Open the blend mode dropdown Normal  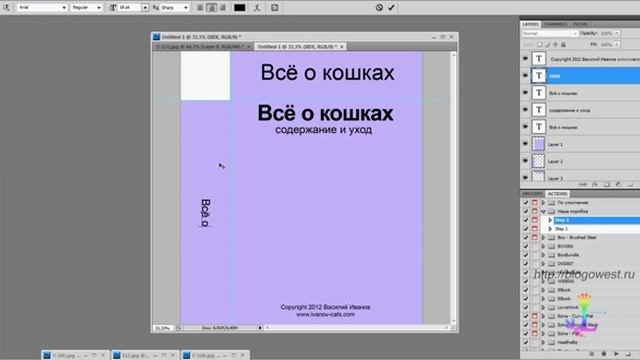click(549, 33)
